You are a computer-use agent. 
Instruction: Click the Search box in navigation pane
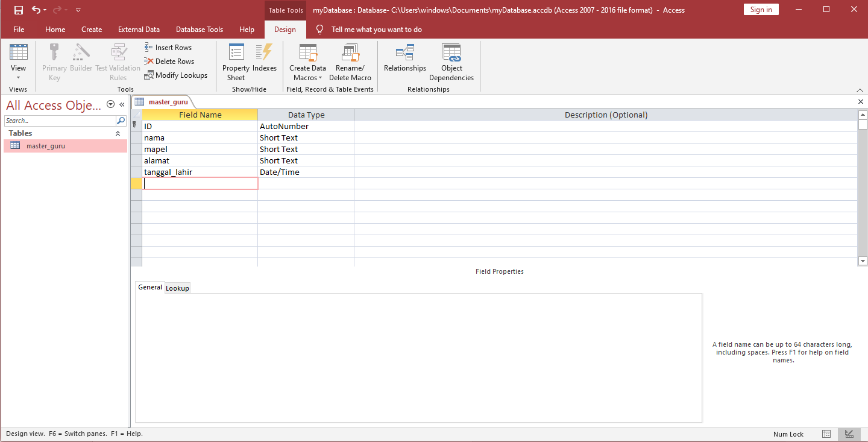pos(60,120)
